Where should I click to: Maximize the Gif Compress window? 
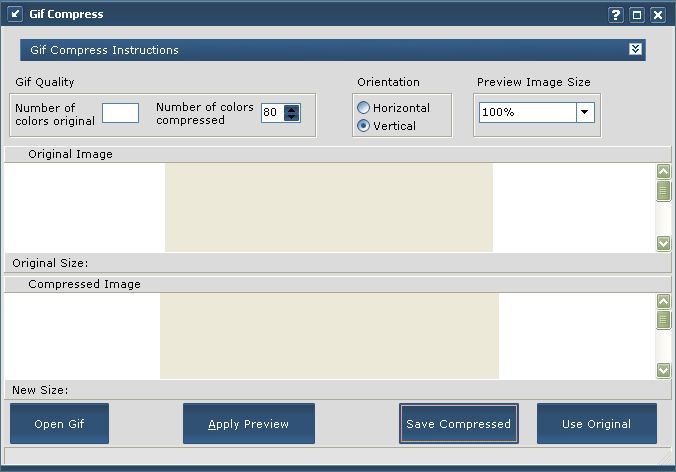click(x=637, y=15)
